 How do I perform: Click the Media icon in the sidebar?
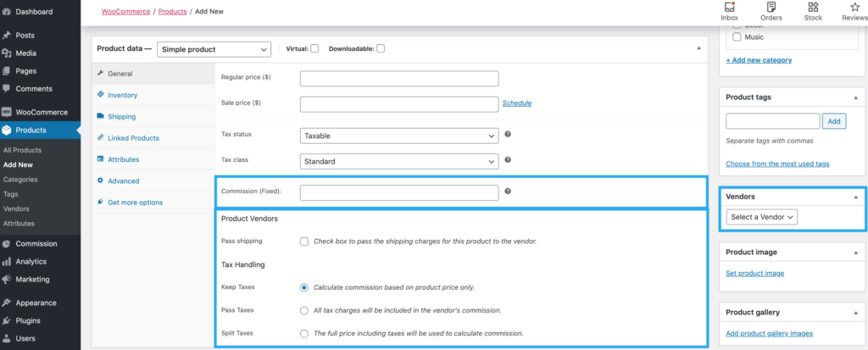click(x=7, y=53)
